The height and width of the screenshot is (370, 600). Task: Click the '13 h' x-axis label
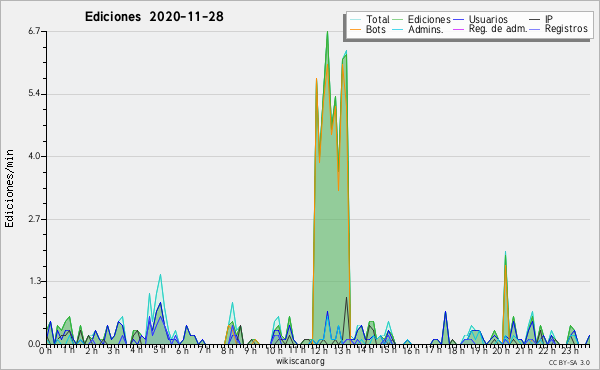point(342,350)
